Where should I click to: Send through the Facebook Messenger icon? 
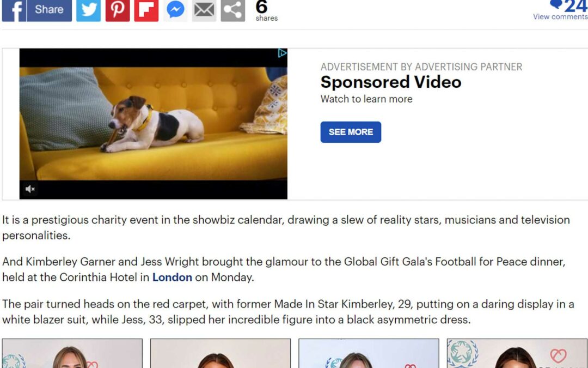pos(175,10)
